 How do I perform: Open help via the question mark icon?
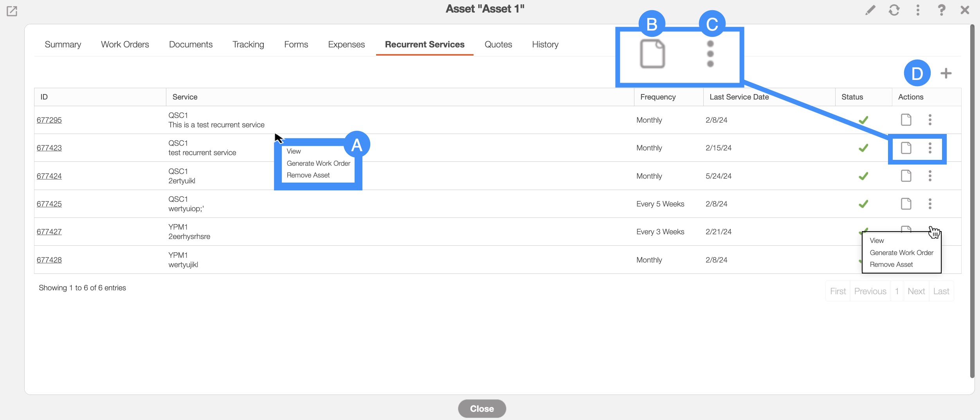(x=941, y=10)
